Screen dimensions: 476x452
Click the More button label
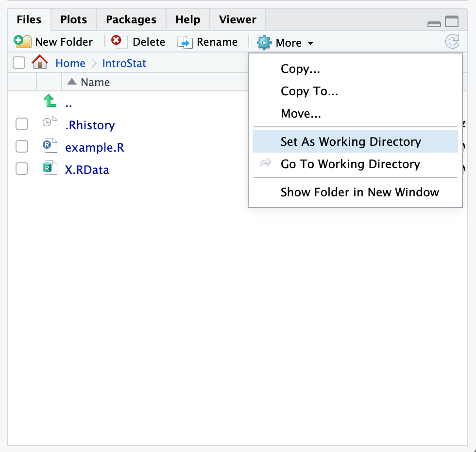(x=289, y=43)
